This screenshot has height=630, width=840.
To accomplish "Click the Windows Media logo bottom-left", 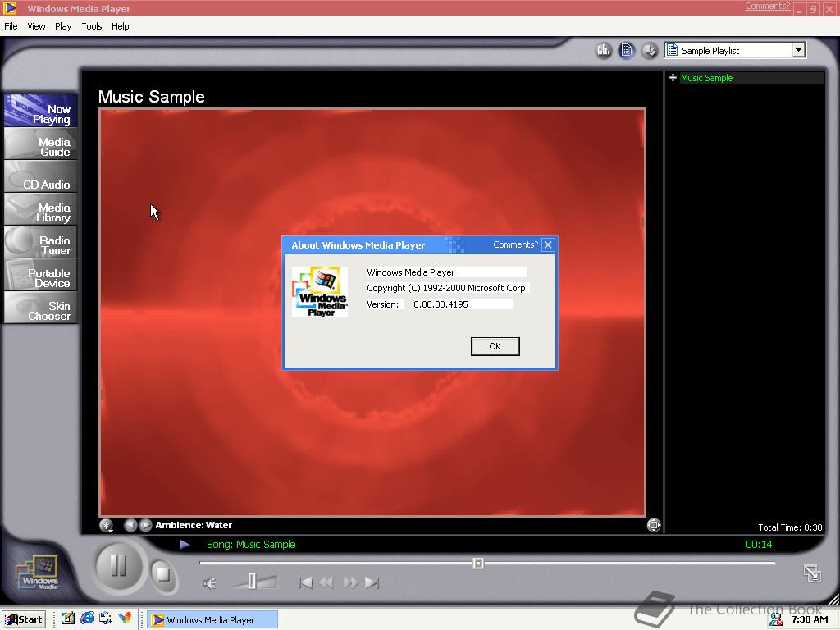I will pos(38,573).
